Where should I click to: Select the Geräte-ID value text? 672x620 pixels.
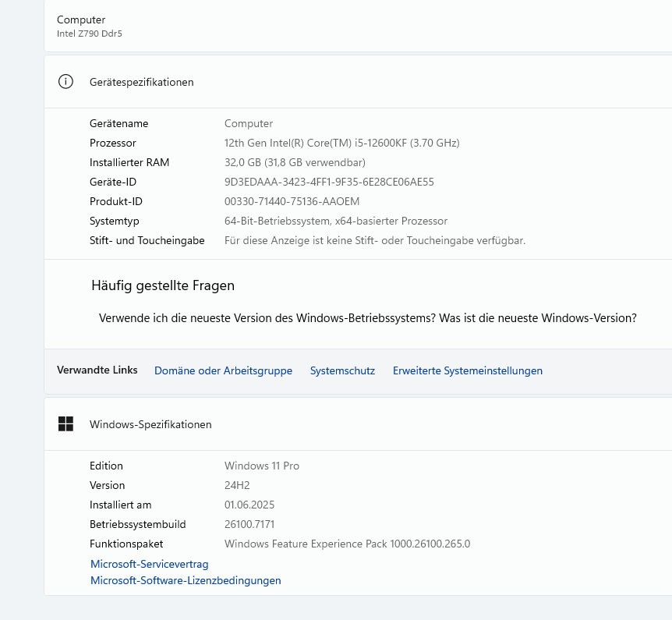click(329, 182)
